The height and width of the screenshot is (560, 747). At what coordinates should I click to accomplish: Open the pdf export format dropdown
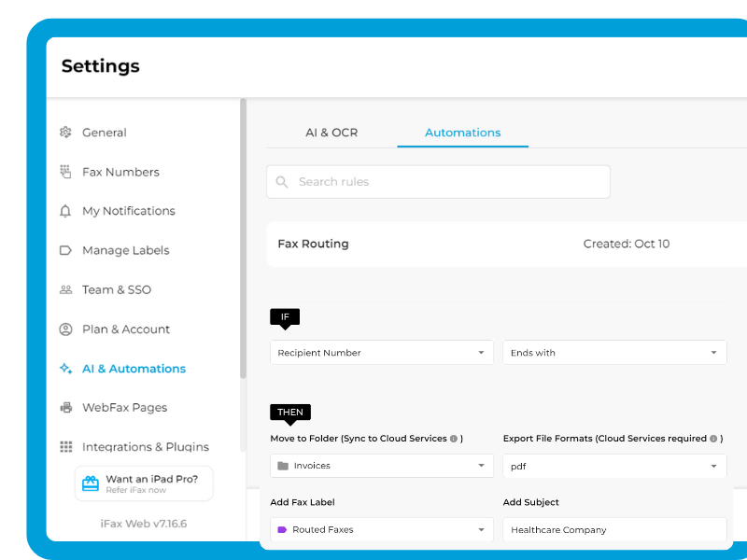[x=614, y=466]
